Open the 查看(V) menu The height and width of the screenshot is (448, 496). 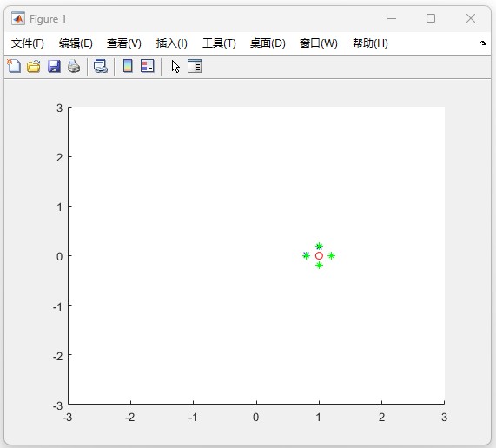tap(124, 43)
